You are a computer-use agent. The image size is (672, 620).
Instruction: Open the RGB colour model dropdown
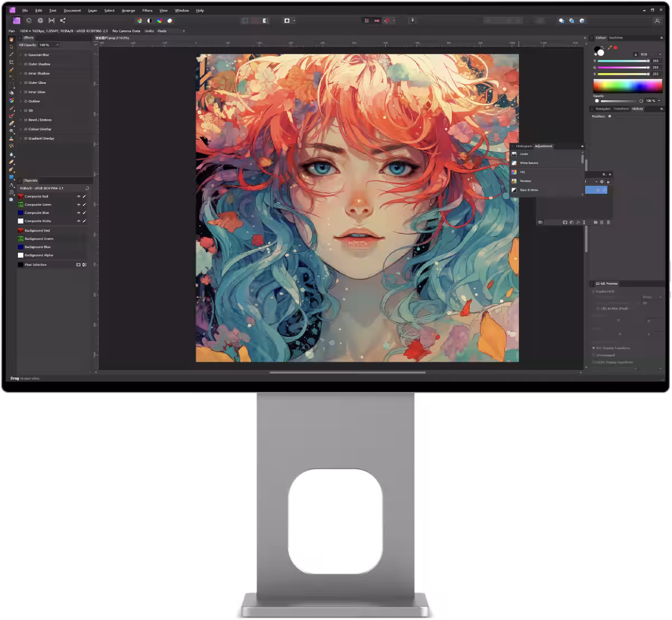pyautogui.click(x=650, y=54)
